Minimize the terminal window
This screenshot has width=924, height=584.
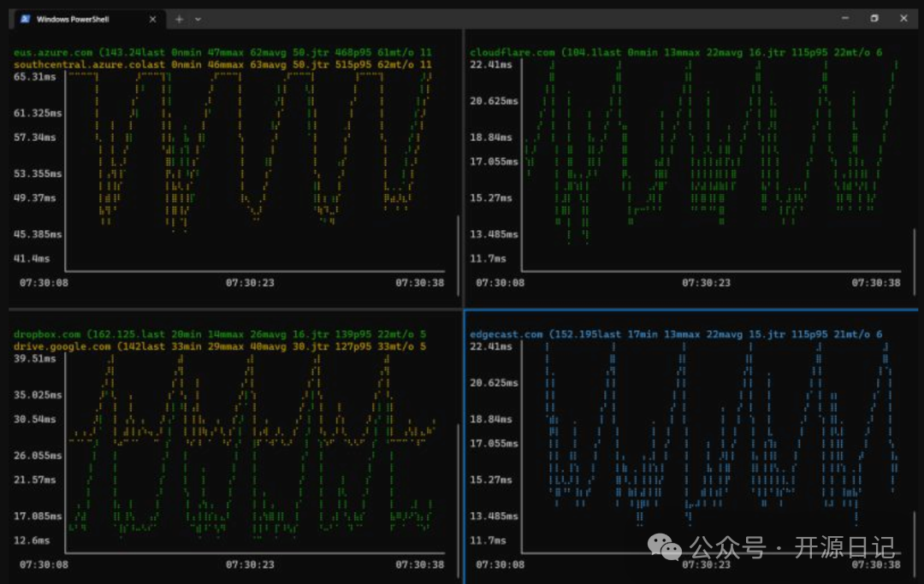(x=845, y=18)
